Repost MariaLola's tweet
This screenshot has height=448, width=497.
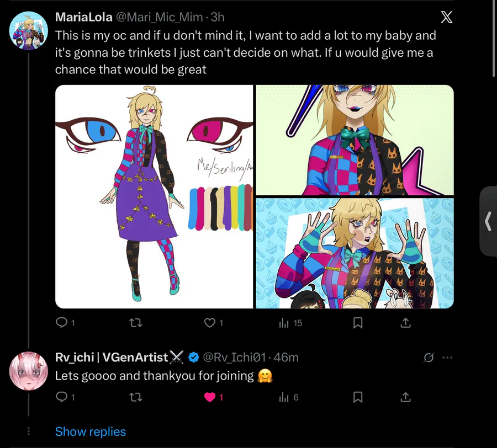point(135,323)
